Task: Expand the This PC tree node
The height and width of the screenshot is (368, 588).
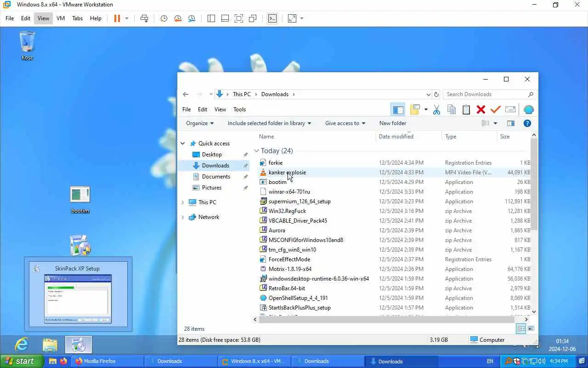Action: tap(183, 202)
